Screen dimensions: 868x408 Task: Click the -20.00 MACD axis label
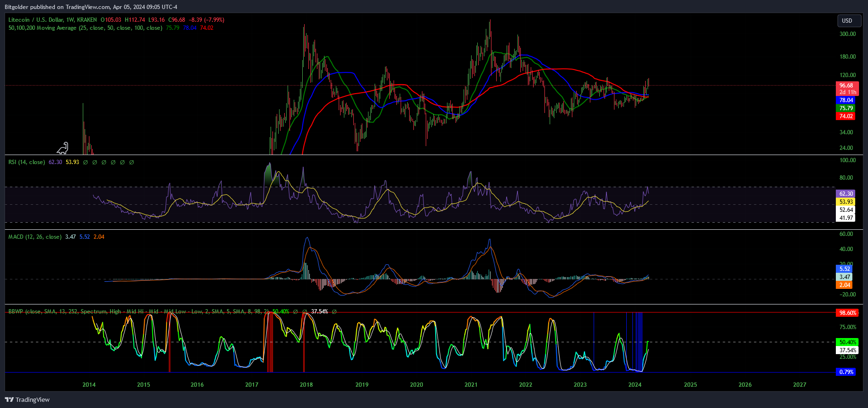tap(847, 295)
